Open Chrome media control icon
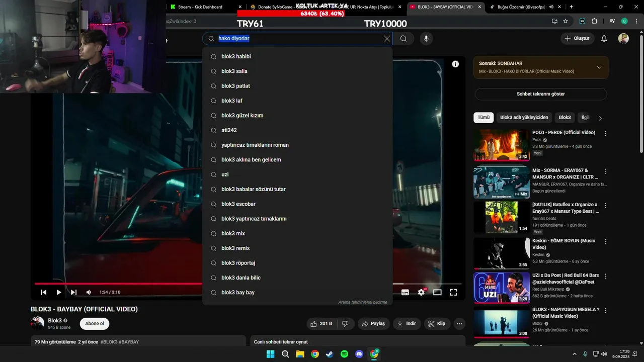644x362 pixels. pyautogui.click(x=612, y=21)
